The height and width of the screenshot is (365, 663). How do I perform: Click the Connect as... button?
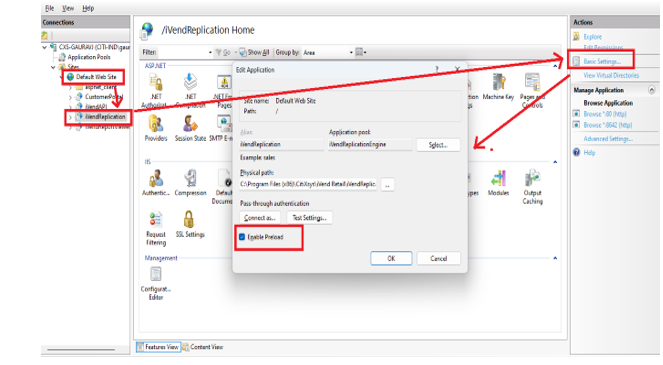[x=260, y=218]
